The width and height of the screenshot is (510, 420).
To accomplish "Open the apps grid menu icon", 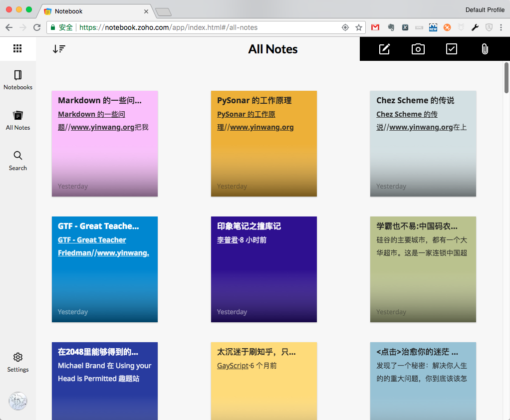I will (17, 48).
